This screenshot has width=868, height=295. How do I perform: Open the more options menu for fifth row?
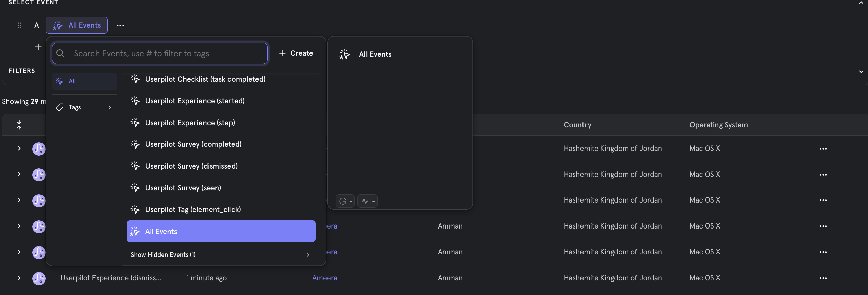point(823,252)
